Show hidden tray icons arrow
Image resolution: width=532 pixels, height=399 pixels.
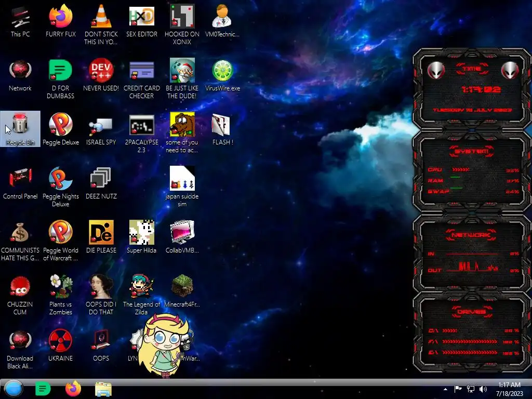(x=445, y=389)
